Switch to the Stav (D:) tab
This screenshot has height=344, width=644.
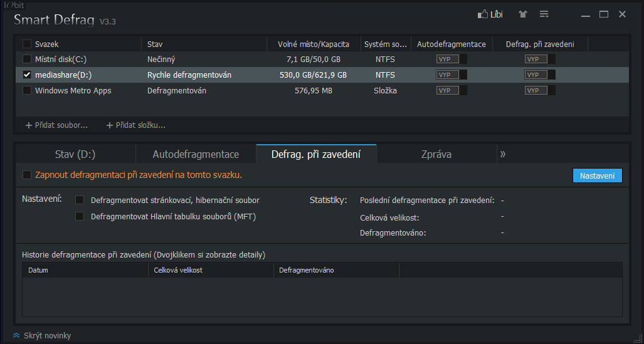(75, 154)
